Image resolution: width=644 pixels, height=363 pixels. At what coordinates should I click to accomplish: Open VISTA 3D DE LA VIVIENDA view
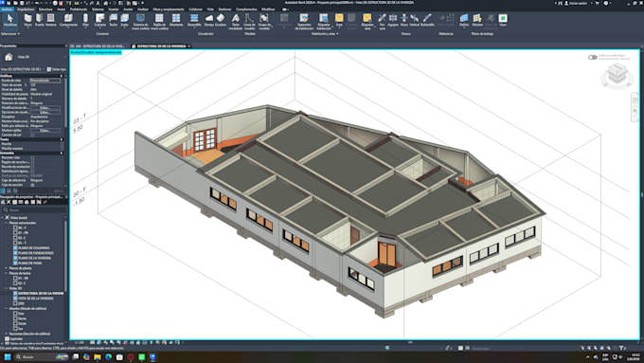(35, 299)
